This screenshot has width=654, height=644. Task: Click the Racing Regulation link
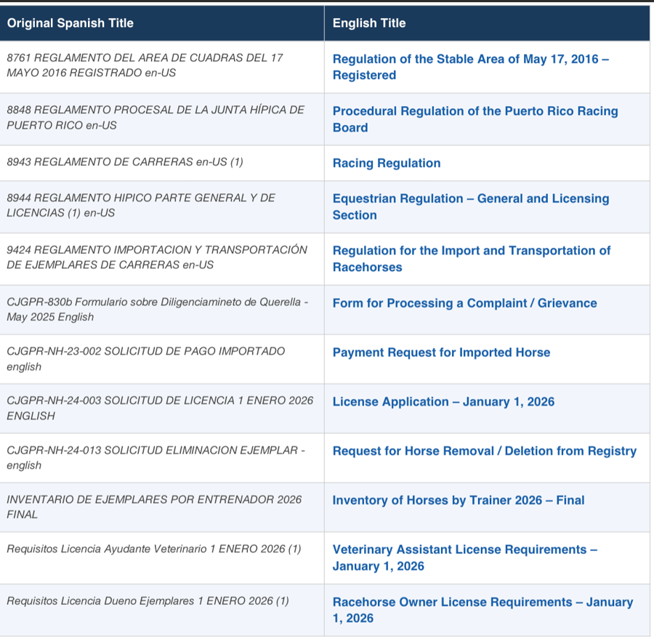click(386, 163)
